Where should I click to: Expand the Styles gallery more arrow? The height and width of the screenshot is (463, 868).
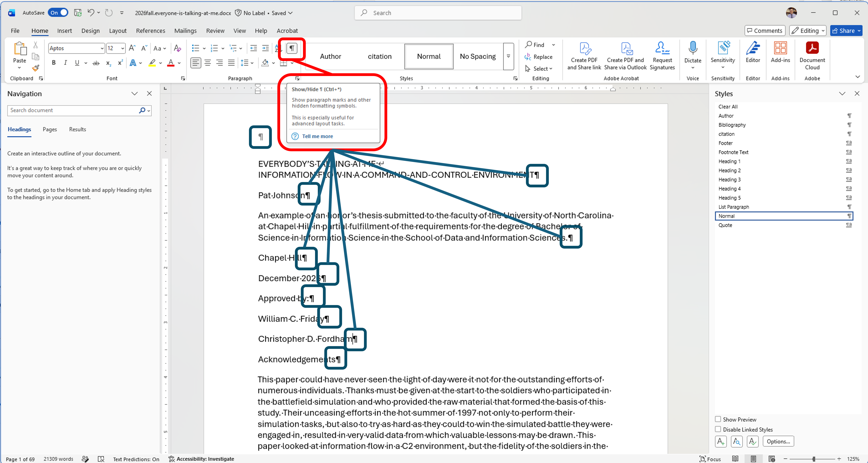pyautogui.click(x=508, y=56)
